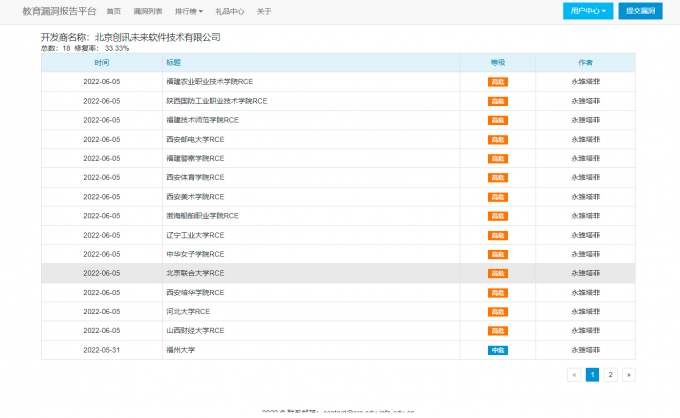Click the date in 渤海船舶职业学院RCE row
Screen dimensions: 680x418
[101, 216]
